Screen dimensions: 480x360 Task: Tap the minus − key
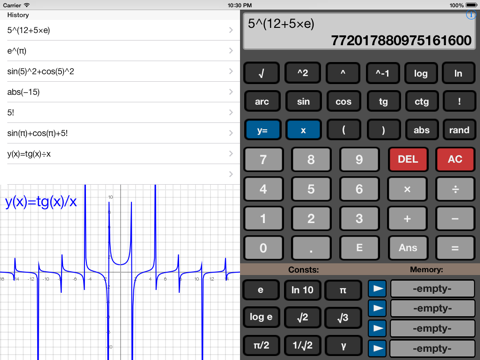click(455, 219)
